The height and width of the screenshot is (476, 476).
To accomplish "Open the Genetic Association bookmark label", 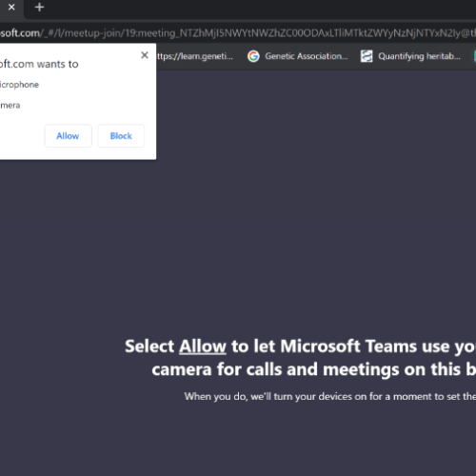I will (x=307, y=56).
